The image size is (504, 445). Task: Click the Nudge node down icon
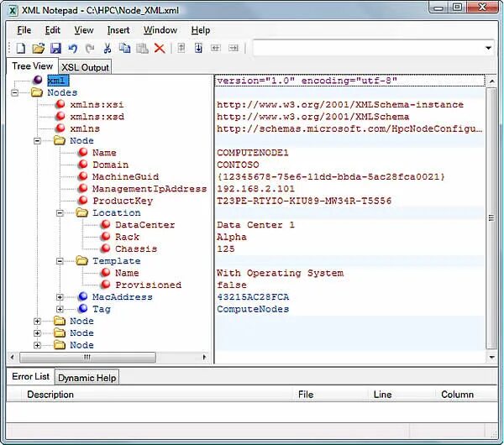tap(198, 48)
